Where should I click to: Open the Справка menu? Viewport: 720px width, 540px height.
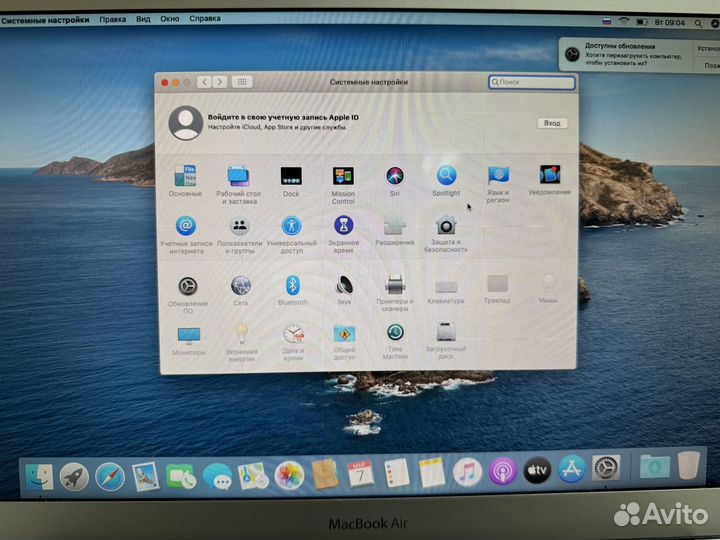(205, 19)
